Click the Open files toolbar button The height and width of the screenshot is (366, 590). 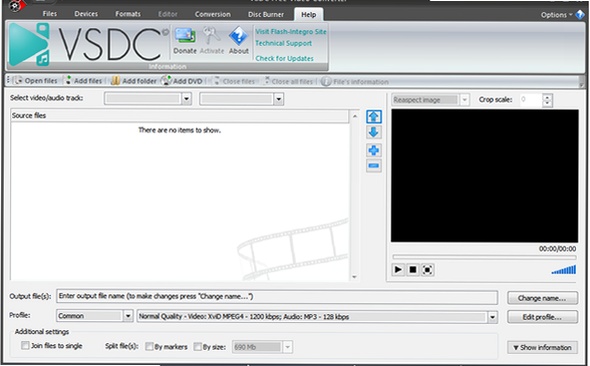point(35,81)
